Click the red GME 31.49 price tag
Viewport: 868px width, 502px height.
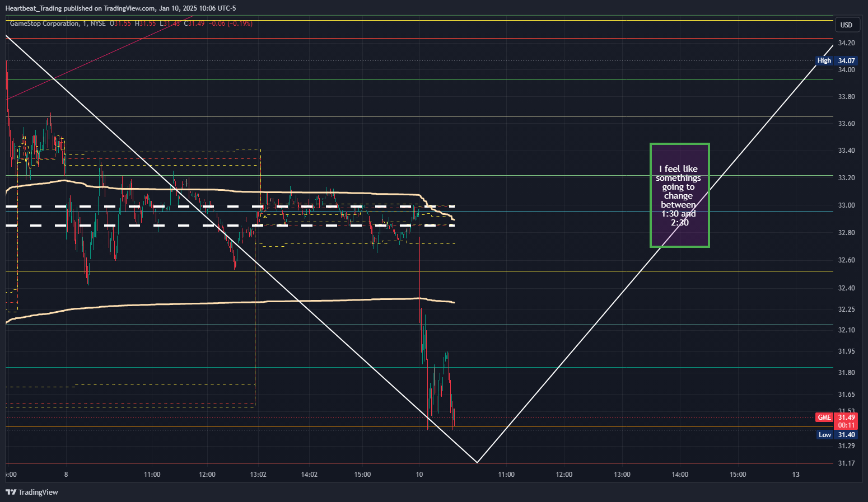pyautogui.click(x=836, y=417)
